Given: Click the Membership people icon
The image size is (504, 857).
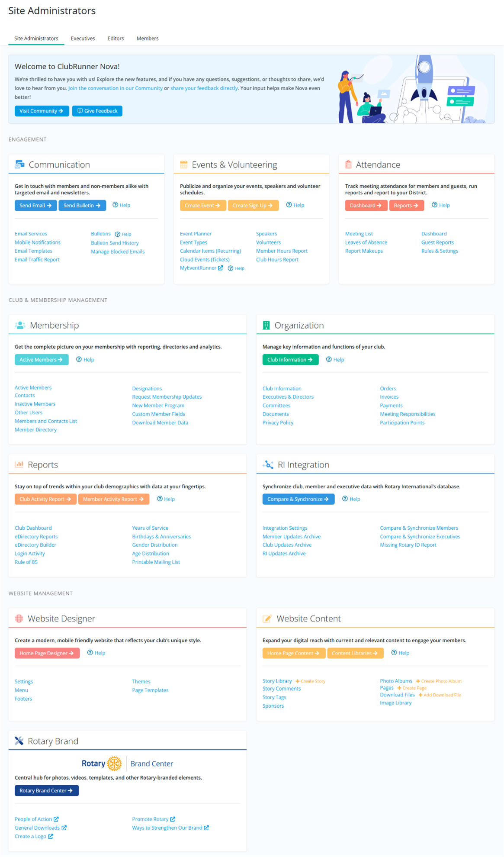Looking at the screenshot, I should tap(20, 325).
